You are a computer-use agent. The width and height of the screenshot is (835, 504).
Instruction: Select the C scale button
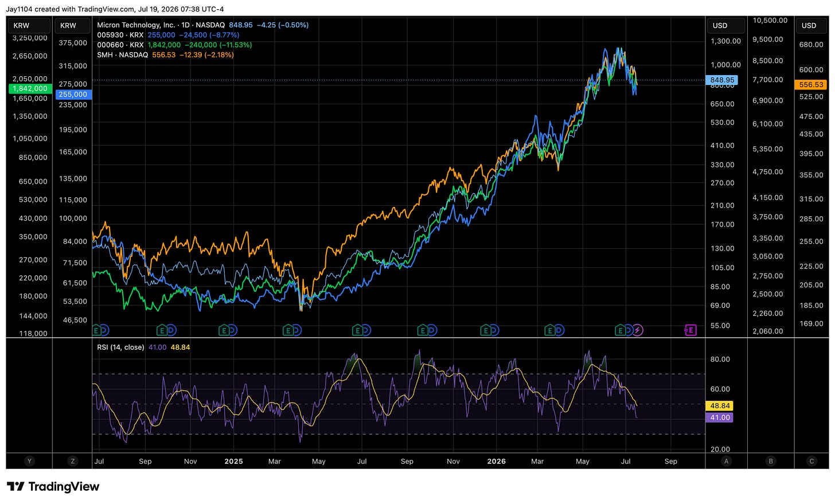pos(811,461)
